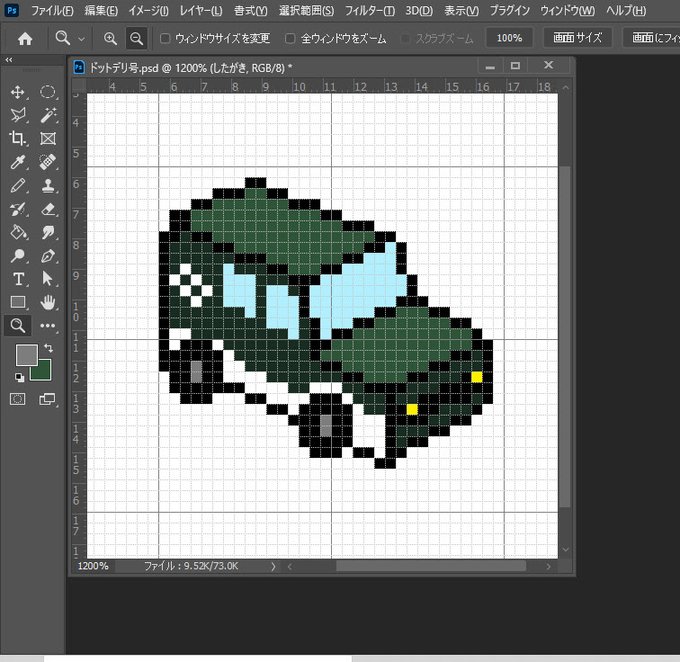This screenshot has width=680, height=662.
Task: Click the horizontal scrollbar of document
Action: point(431,566)
